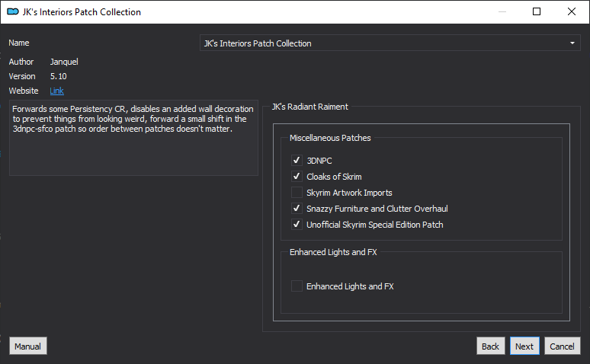Click the Manual button
This screenshot has width=590, height=364.
pos(28,346)
